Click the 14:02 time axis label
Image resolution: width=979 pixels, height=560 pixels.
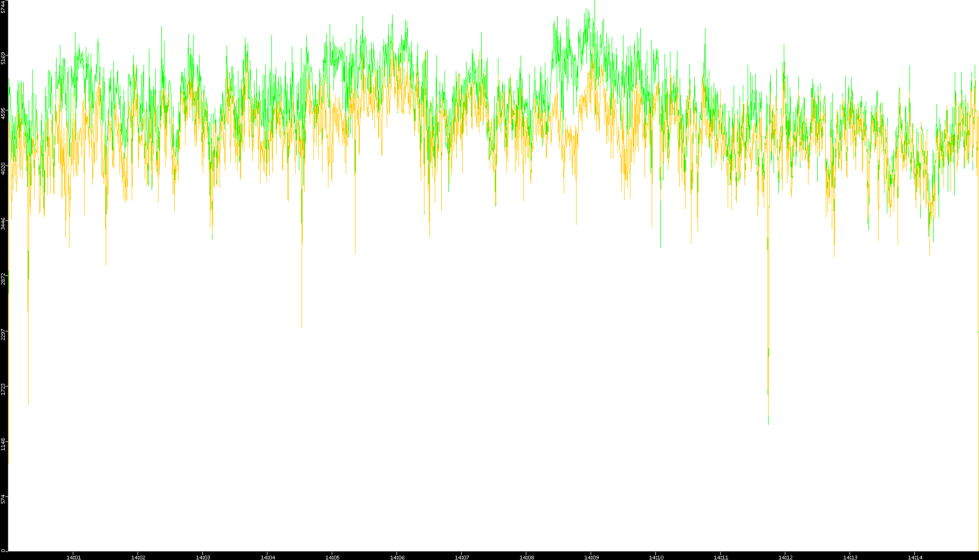pyautogui.click(x=138, y=557)
